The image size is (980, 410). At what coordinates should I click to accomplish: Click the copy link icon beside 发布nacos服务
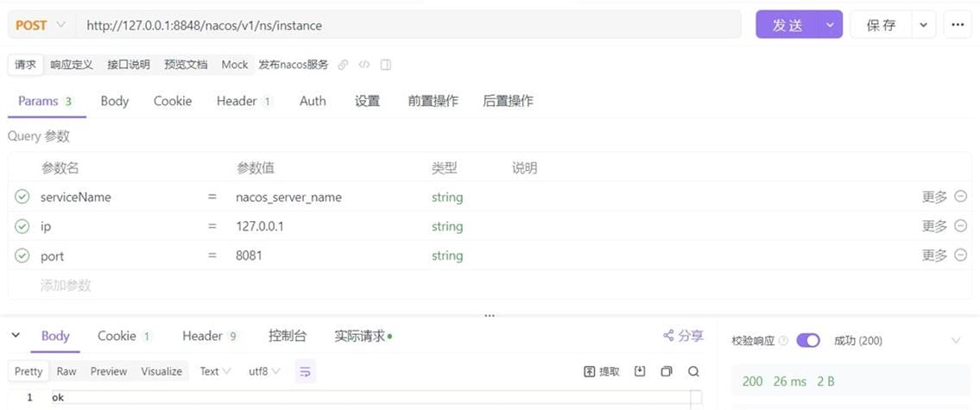tap(343, 65)
